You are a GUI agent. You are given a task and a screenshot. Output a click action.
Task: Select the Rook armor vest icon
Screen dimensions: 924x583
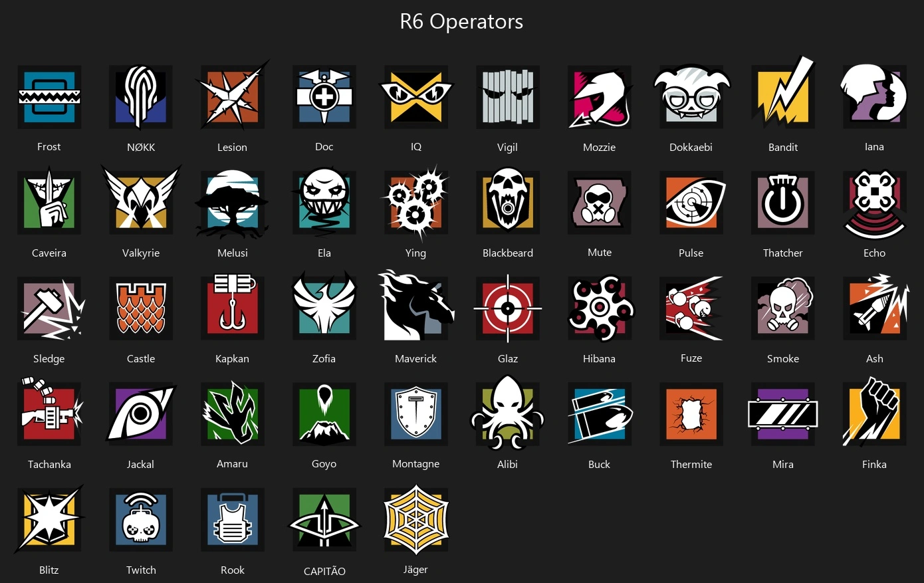[233, 520]
